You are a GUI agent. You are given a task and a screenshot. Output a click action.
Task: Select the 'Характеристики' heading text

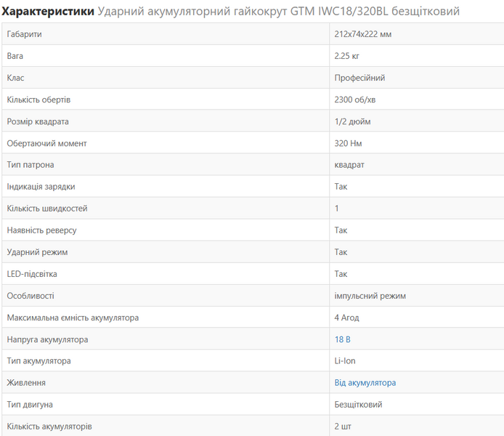pos(48,11)
